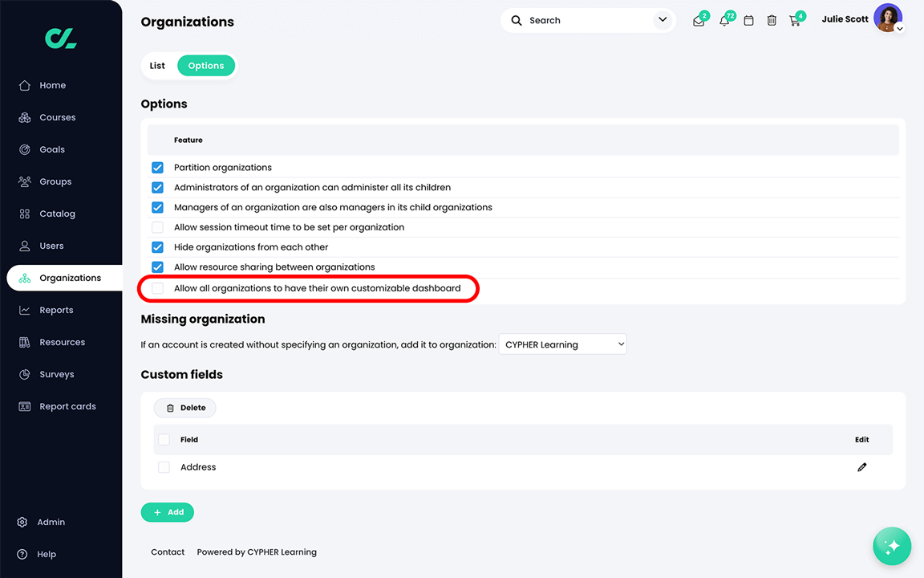The width and height of the screenshot is (924, 578).
Task: Open the calendar icon in the top bar
Action: [748, 20]
